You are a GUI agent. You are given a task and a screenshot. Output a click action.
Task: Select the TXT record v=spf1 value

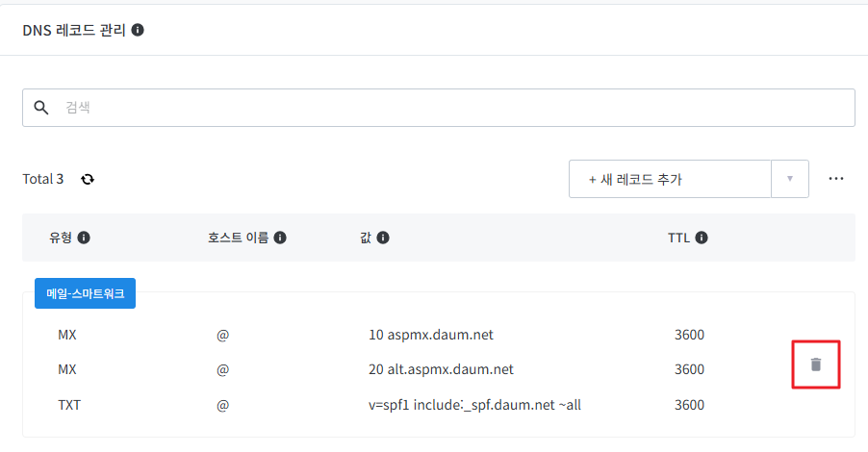tap(474, 405)
